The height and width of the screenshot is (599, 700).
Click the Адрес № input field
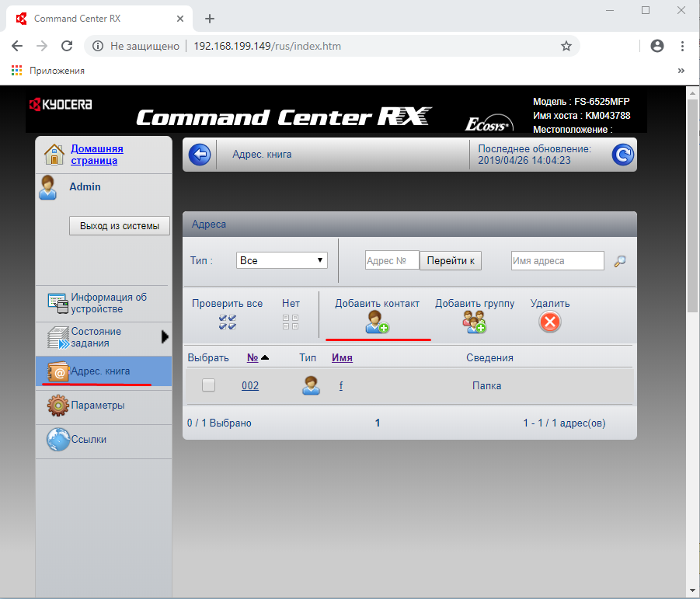pyautogui.click(x=392, y=261)
